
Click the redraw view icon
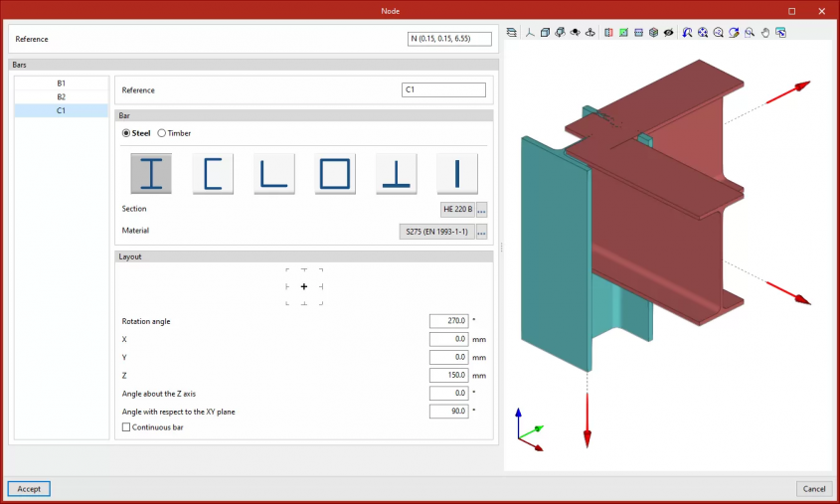[x=734, y=33]
